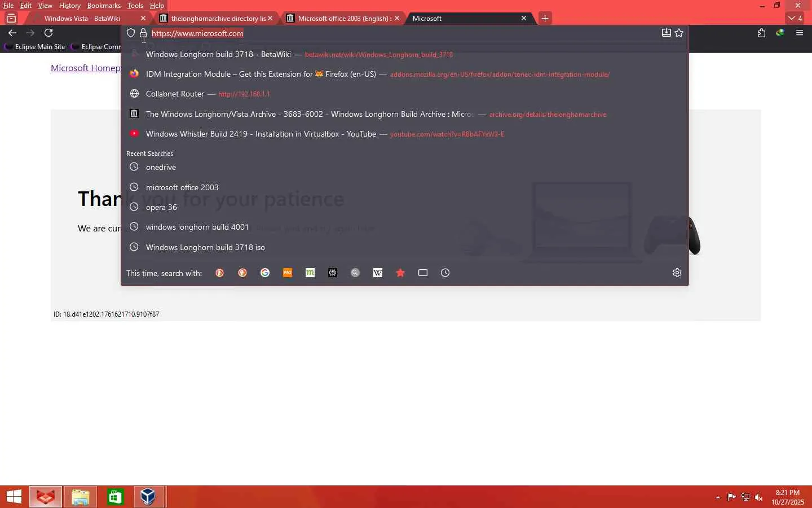Image resolution: width=812 pixels, height=508 pixels.
Task: Open the hamburger application menu
Action: pyautogui.click(x=799, y=33)
